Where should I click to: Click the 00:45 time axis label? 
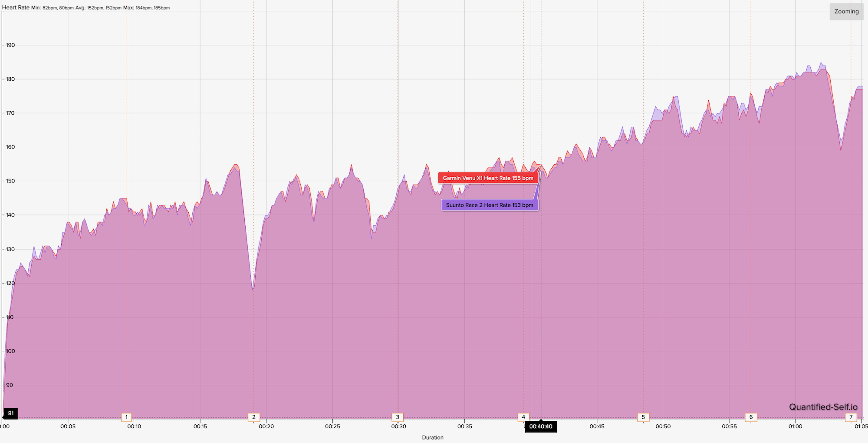pos(597,426)
